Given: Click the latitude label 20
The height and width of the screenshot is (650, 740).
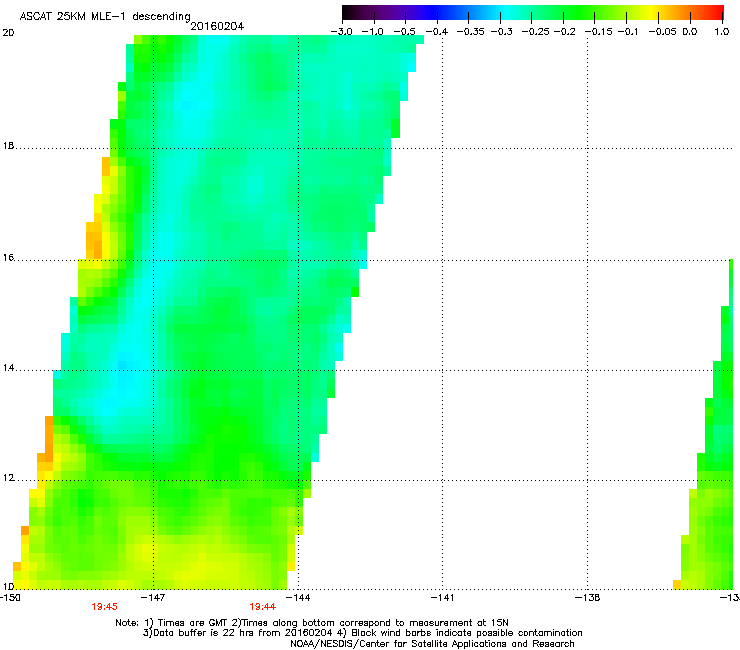Looking at the screenshot, I should pyautogui.click(x=8, y=33).
